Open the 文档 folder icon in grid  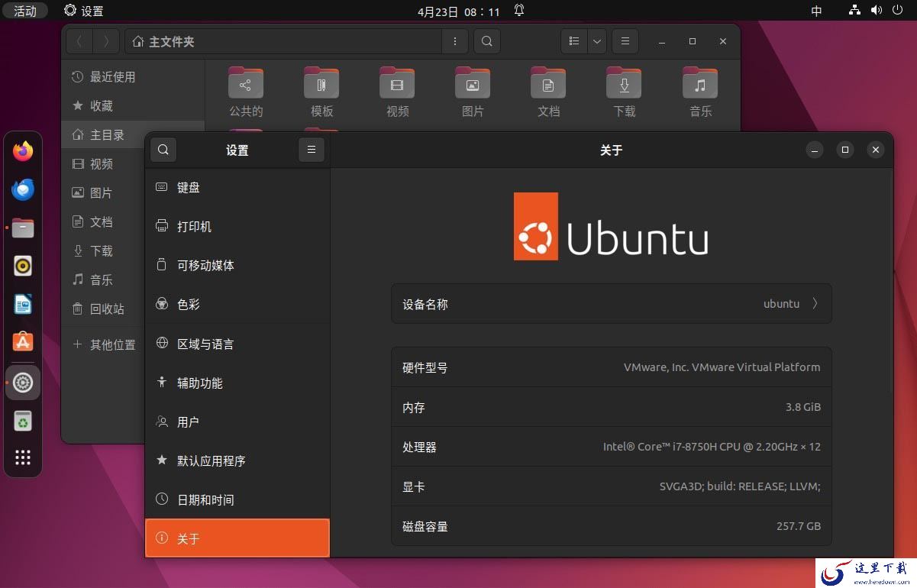coord(548,92)
